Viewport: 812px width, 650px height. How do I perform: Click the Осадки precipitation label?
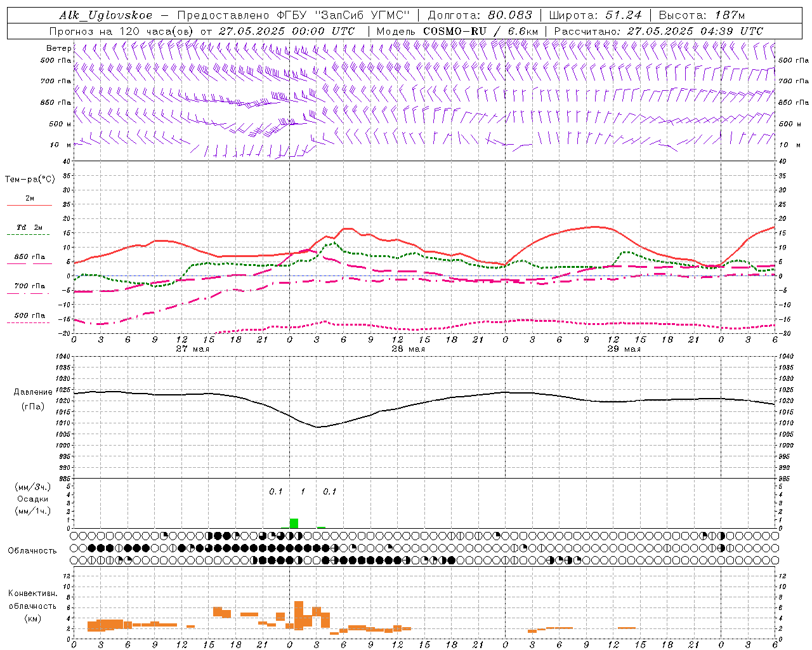(32, 499)
